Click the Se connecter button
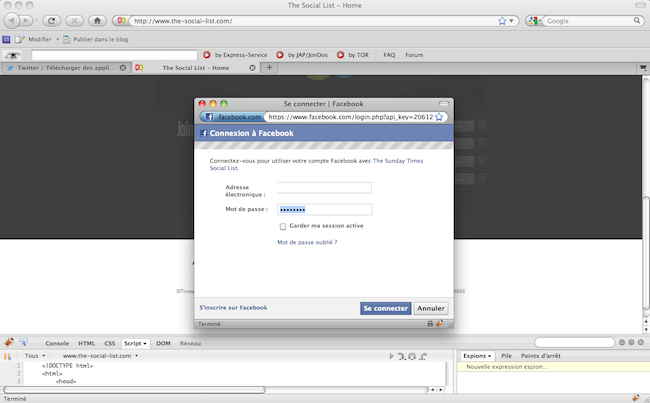 click(386, 308)
